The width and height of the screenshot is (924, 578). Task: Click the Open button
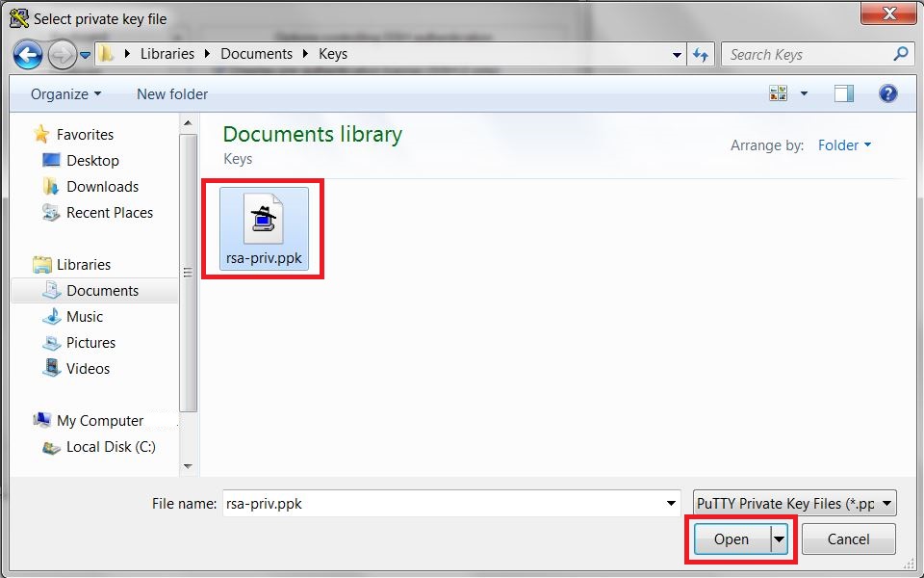[731, 539]
